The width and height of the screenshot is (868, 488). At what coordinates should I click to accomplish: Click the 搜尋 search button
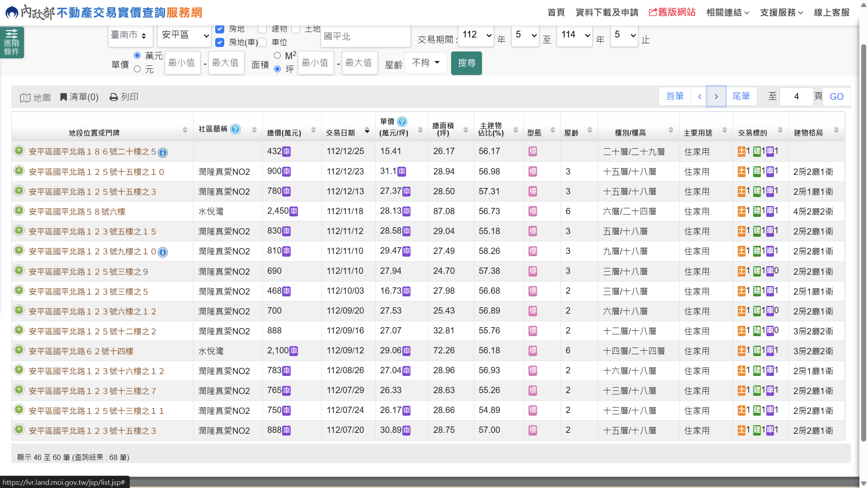point(466,63)
